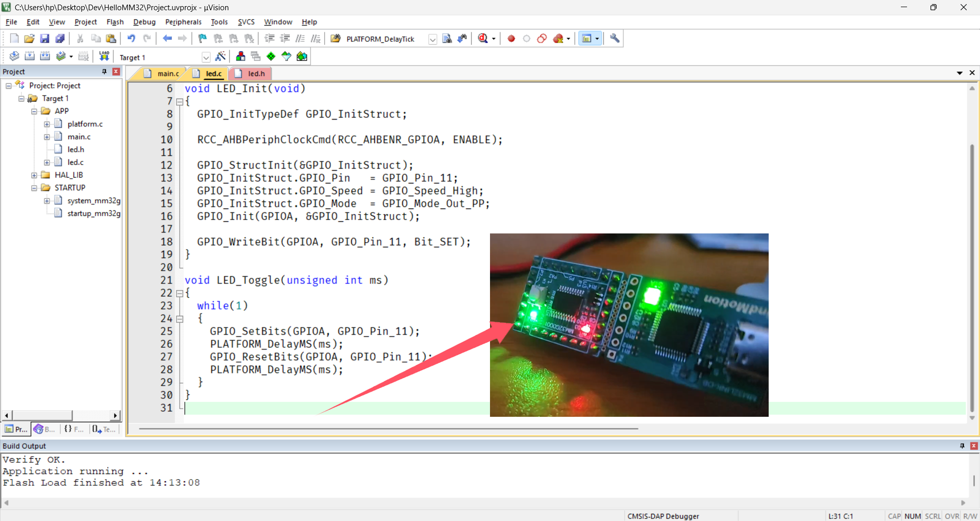The width and height of the screenshot is (980, 521).
Task: Click the Manage Project Items icon
Action: tap(240, 57)
